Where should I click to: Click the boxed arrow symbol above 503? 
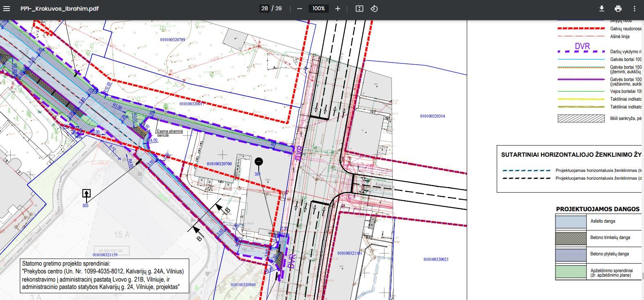click(x=86, y=193)
